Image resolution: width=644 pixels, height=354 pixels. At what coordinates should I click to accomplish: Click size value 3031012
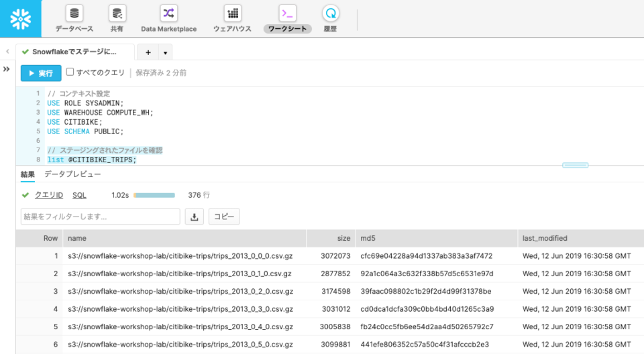pos(335,309)
